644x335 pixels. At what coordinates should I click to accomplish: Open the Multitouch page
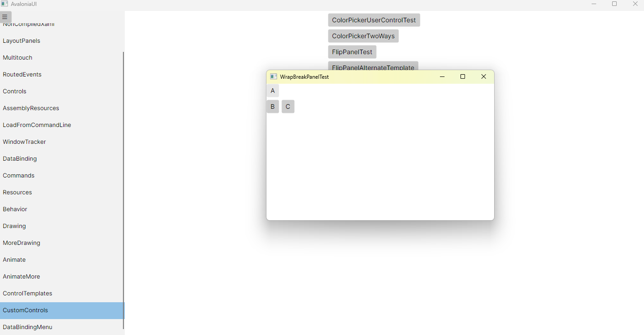click(x=17, y=57)
